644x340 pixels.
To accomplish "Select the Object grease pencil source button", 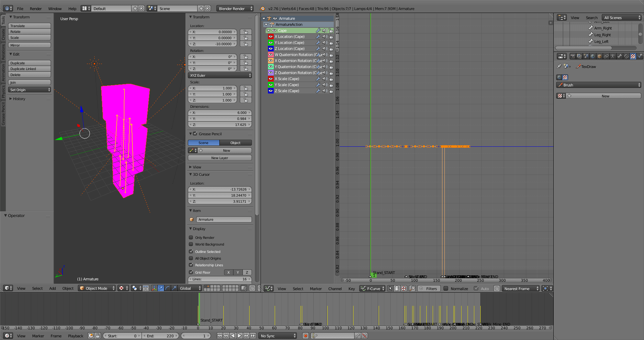I will click(235, 143).
